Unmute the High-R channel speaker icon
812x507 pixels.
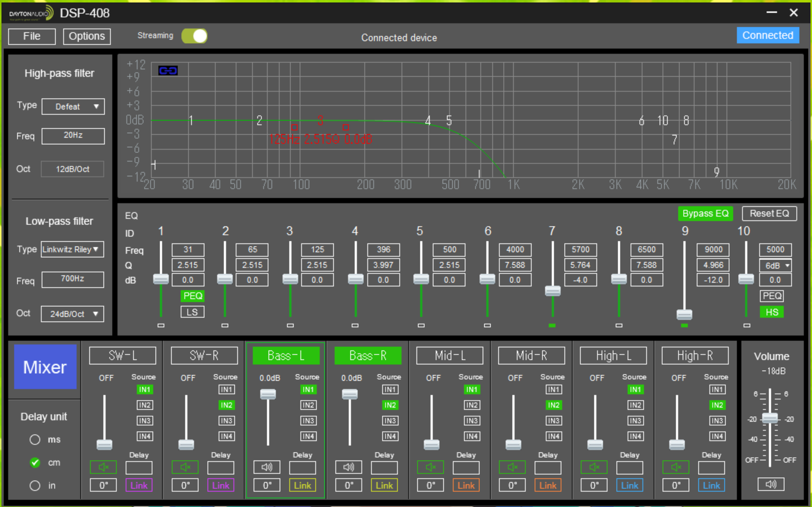click(x=676, y=467)
